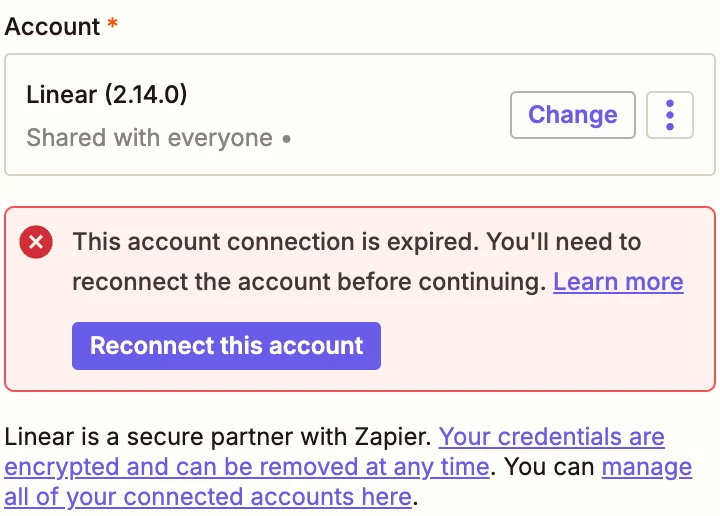Click the dot after Shared with everyone
The height and width of the screenshot is (516, 720).
(x=287, y=139)
